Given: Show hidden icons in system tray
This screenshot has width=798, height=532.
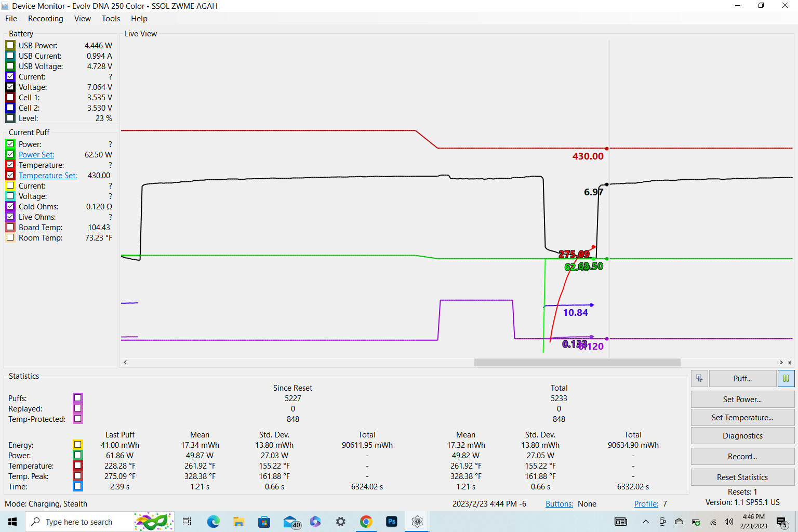Looking at the screenshot, I should tap(646, 522).
